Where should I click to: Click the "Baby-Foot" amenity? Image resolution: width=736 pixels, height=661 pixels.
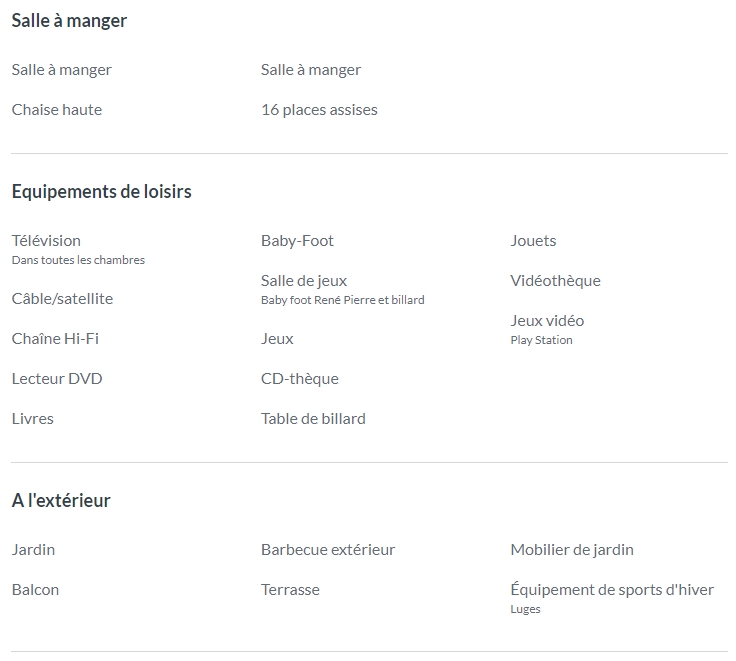click(297, 241)
